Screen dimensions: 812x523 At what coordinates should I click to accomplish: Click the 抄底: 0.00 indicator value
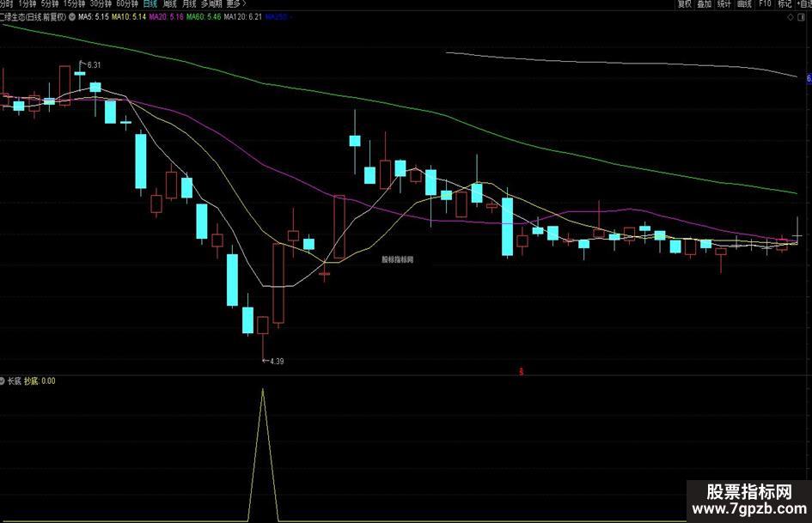click(x=40, y=381)
